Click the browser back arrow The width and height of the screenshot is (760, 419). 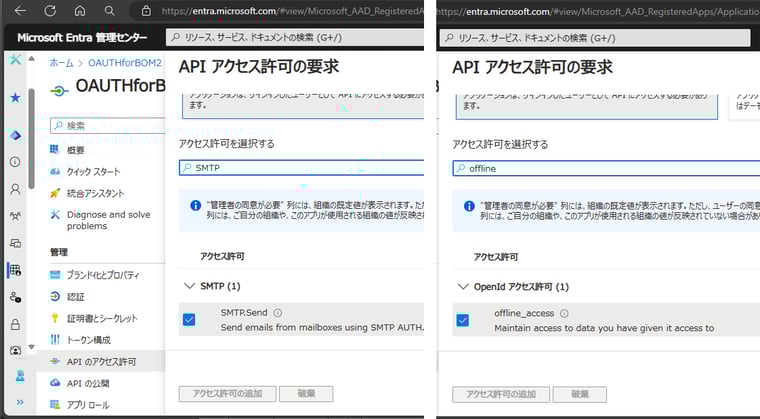(x=20, y=11)
